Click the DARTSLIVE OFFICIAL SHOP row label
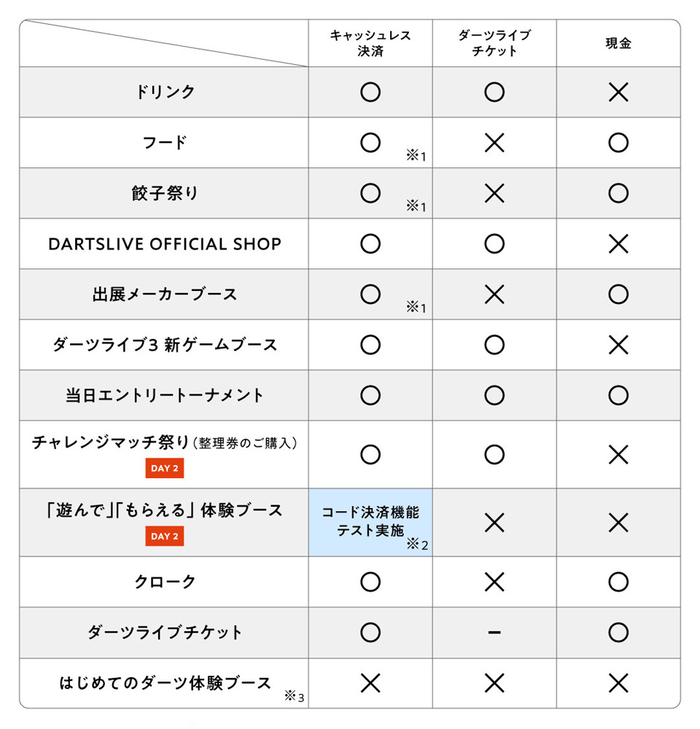This screenshot has height=729, width=700. coord(165,244)
